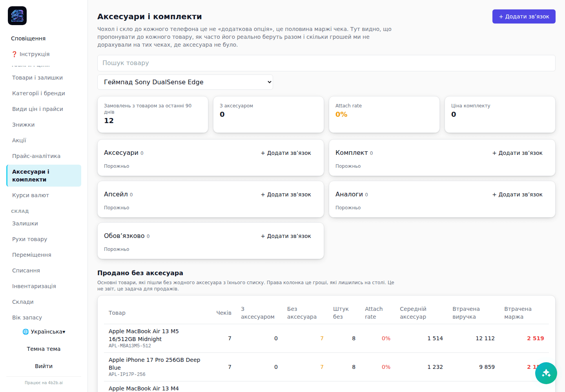Open the AI assistant floating button

pos(546,373)
